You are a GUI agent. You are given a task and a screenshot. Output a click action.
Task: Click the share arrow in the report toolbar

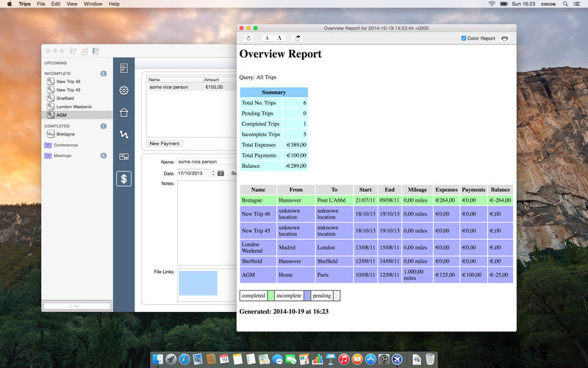pos(298,38)
